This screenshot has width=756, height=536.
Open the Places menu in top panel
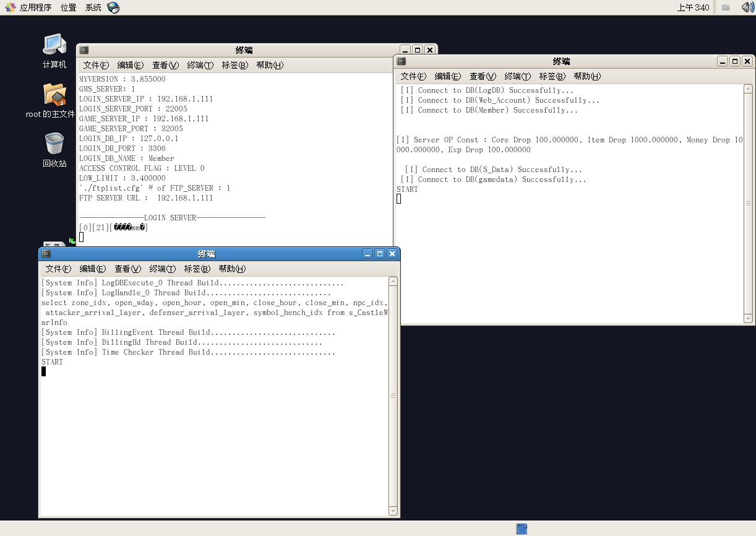69,7
